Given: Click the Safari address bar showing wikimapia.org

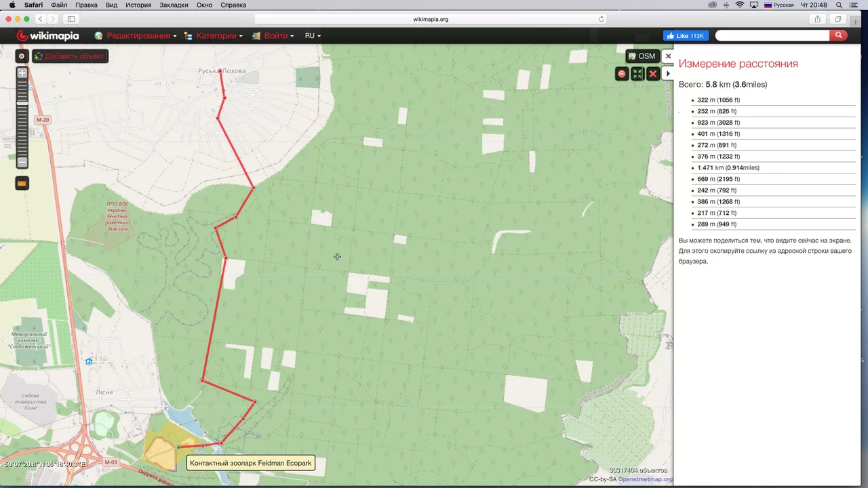Looking at the screenshot, I should pos(431,19).
